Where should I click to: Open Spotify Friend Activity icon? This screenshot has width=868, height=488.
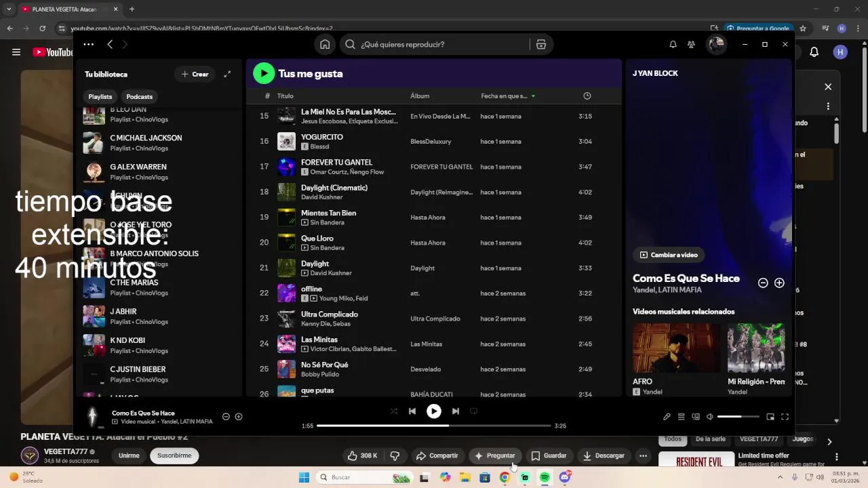[x=691, y=45]
